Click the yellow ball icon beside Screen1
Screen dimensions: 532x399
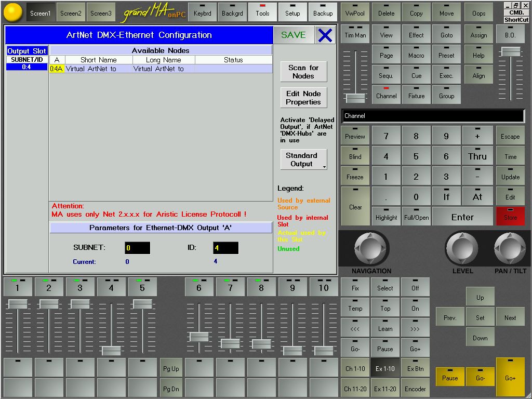tap(12, 12)
